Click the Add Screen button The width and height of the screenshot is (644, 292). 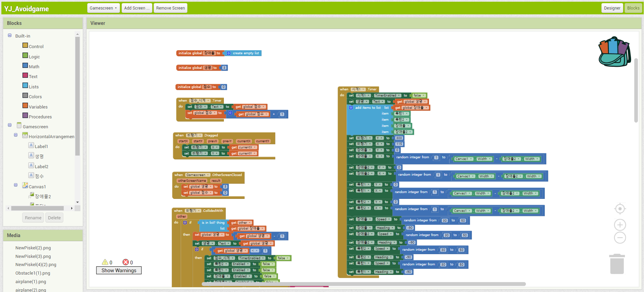pos(137,8)
